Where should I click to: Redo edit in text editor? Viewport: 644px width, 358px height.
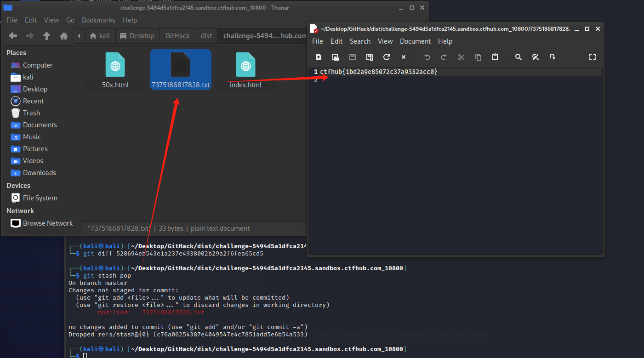coord(444,57)
